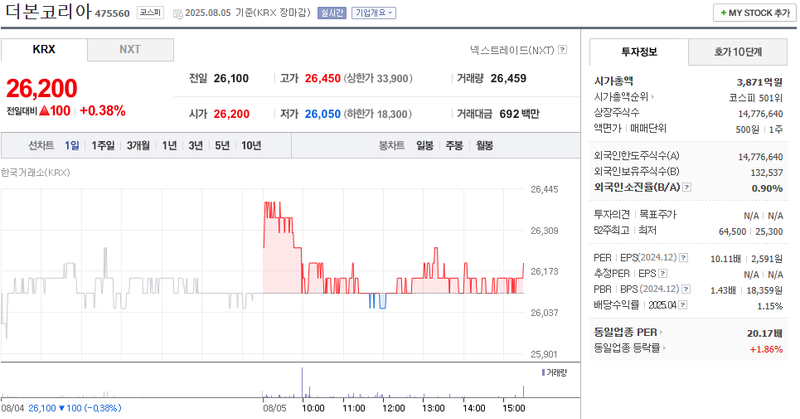This screenshot has width=800, height=419.
Task: Expand 시가총액순위 arrow link
Action: [x=653, y=96]
